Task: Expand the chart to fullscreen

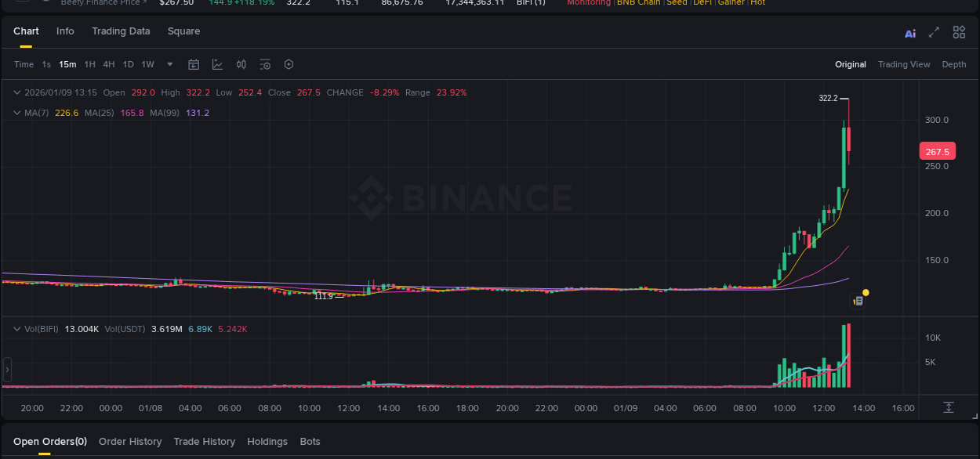Action: coord(934,32)
